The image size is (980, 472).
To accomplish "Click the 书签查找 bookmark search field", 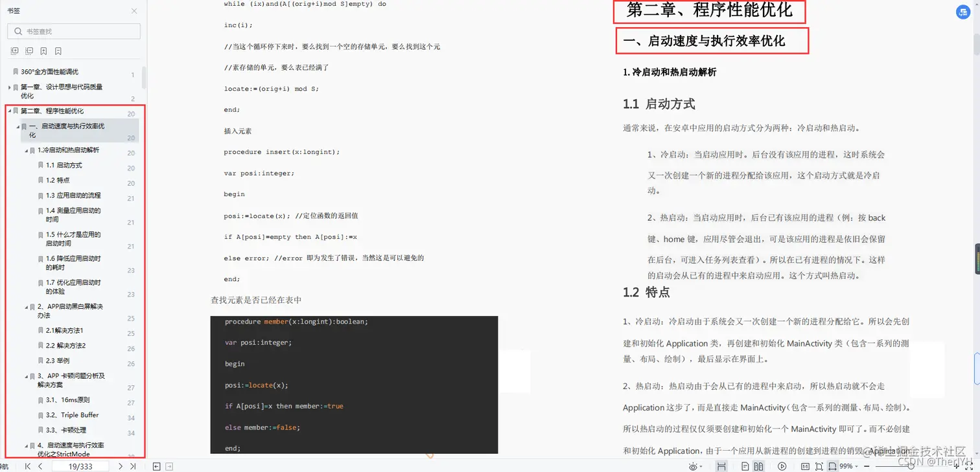I will pos(74,31).
